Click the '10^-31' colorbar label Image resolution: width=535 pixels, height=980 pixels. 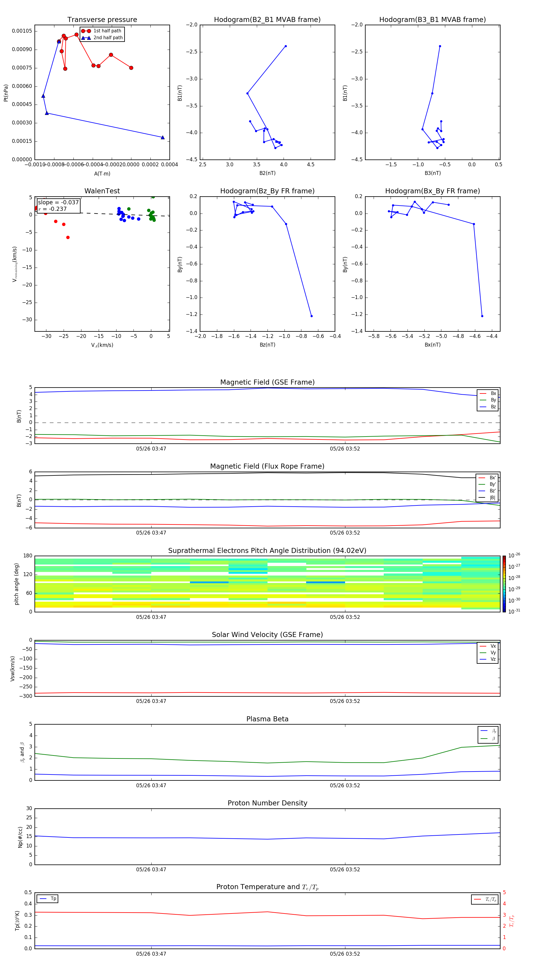click(514, 611)
